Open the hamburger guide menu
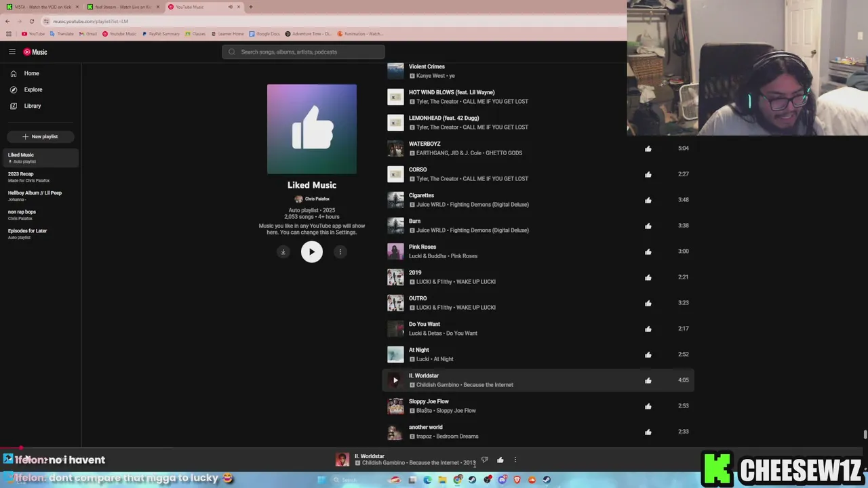This screenshot has width=868, height=488. (x=12, y=52)
